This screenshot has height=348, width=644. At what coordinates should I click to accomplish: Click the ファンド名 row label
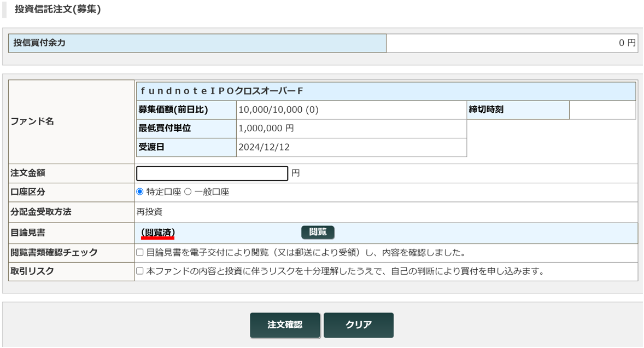point(32,121)
